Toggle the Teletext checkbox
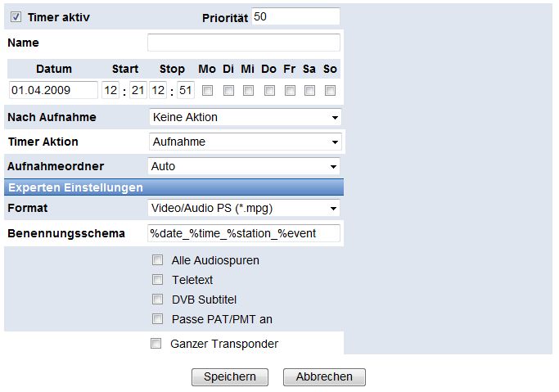559x392 pixels. tap(157, 280)
